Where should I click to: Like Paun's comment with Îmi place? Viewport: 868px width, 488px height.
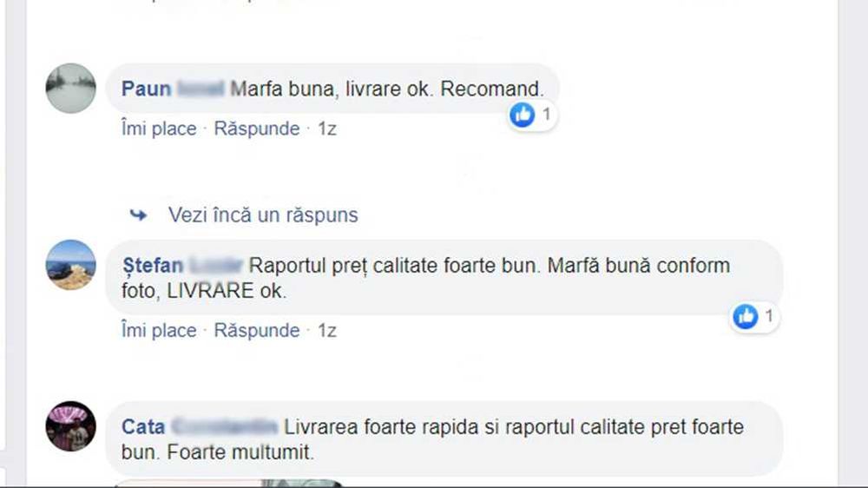159,129
